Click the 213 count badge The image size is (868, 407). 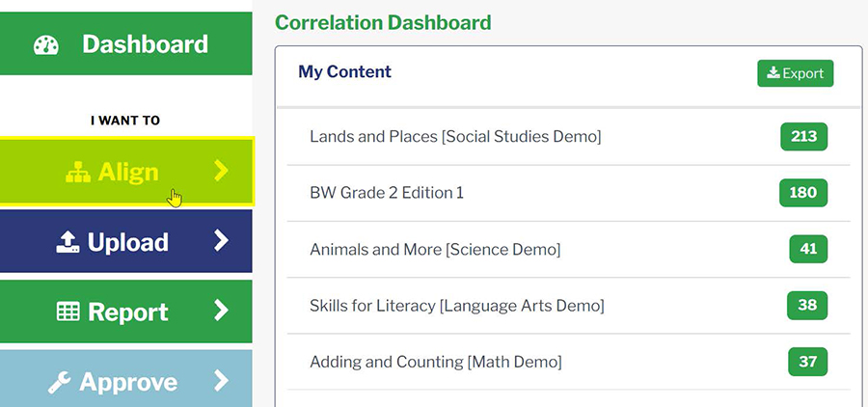click(803, 137)
